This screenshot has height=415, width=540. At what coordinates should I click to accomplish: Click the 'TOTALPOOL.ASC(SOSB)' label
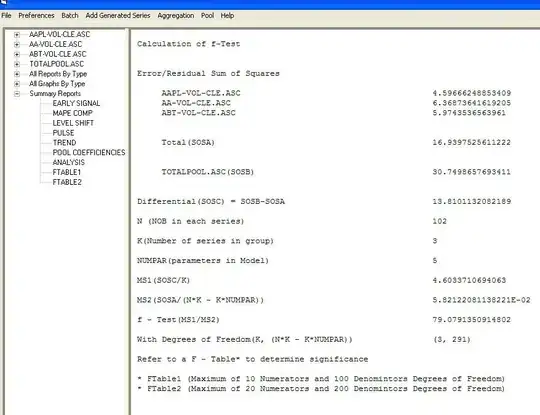point(208,172)
